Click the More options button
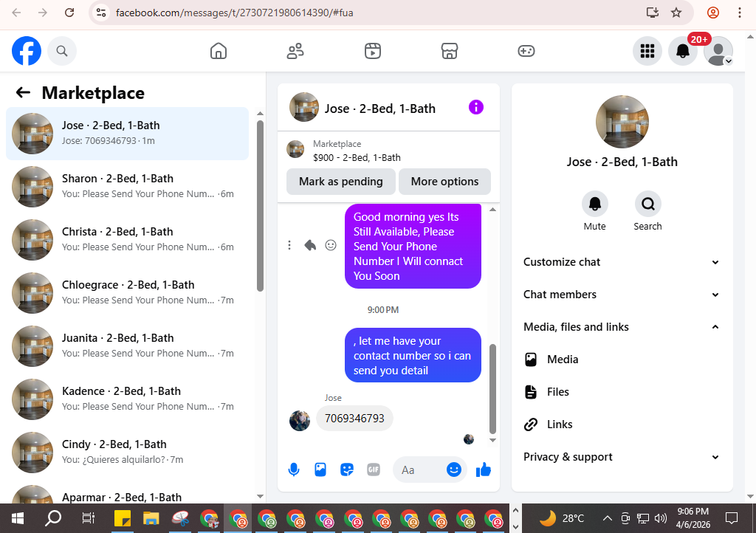Image resolution: width=756 pixels, height=533 pixels. (444, 181)
